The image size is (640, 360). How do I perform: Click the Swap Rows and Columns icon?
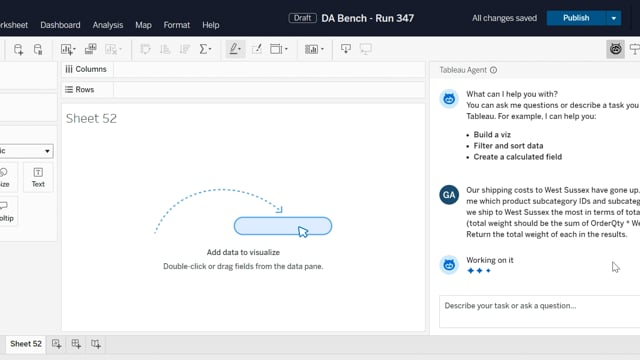(x=145, y=49)
